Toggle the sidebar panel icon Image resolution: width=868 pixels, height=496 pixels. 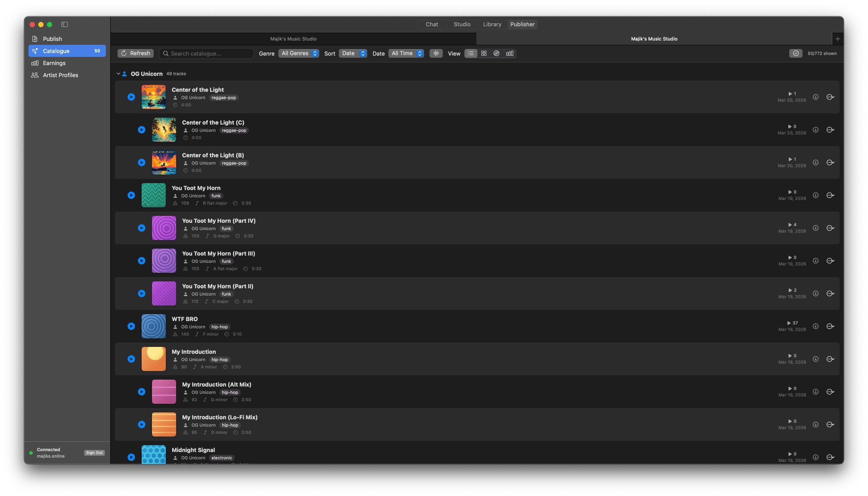65,25
